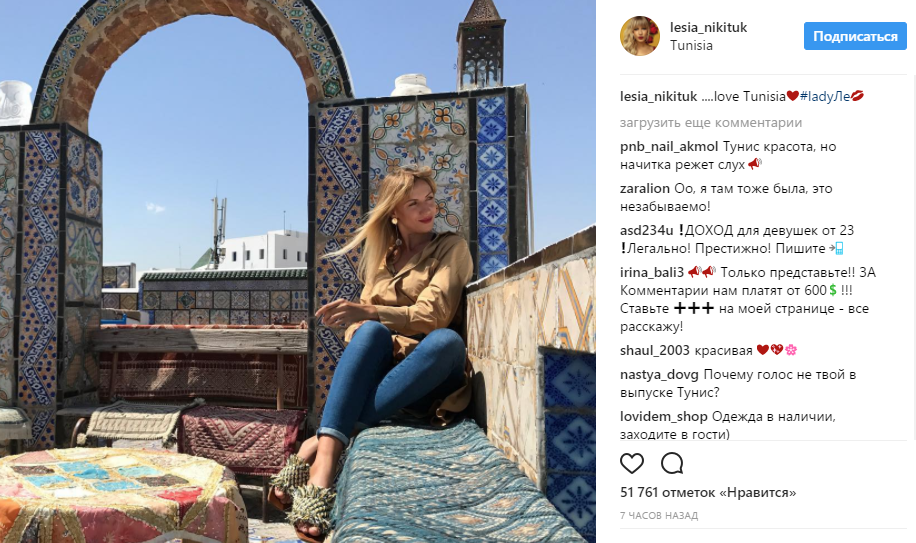Open the lesia_nikituk username in the header
The image size is (916, 543).
click(708, 27)
